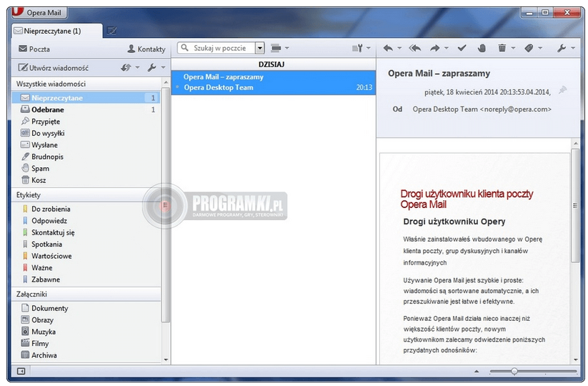The height and width of the screenshot is (386, 588).
Task: Collapse the Etykiety section header
Action: coord(86,194)
